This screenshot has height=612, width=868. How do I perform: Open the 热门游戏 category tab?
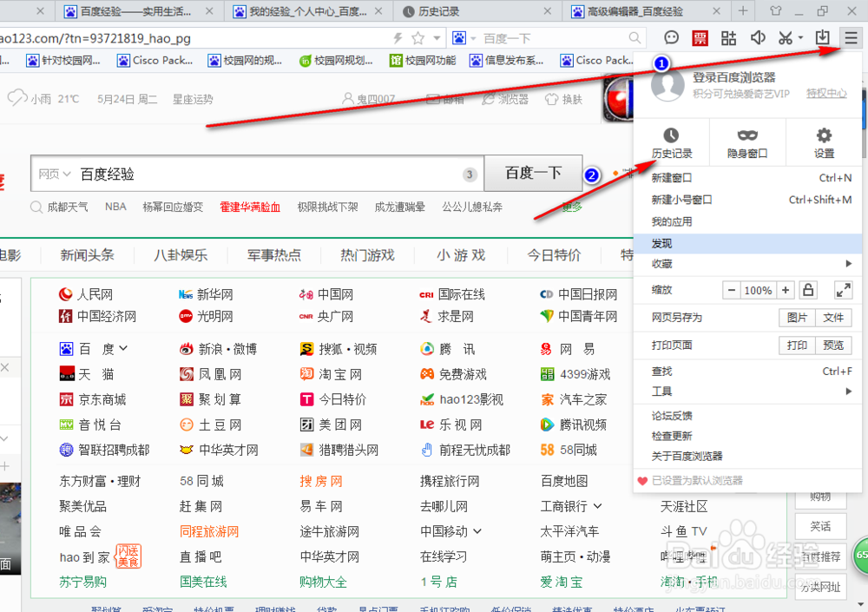(x=367, y=254)
